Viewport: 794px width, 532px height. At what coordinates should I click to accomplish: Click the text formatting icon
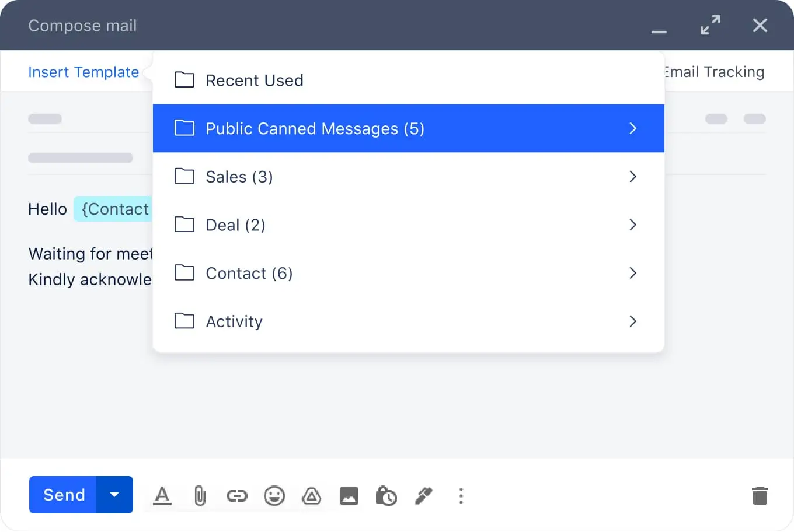[162, 496]
